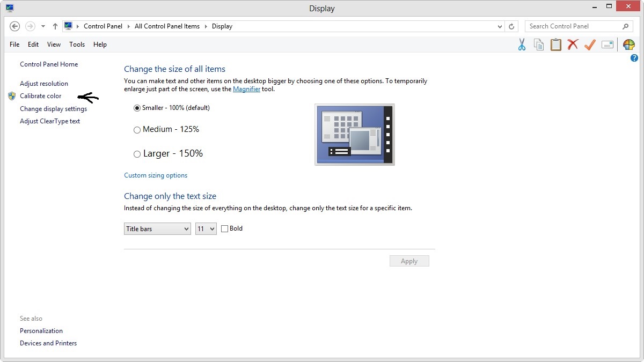The width and height of the screenshot is (644, 362).
Task: Click the Back navigation arrow
Action: [15, 26]
